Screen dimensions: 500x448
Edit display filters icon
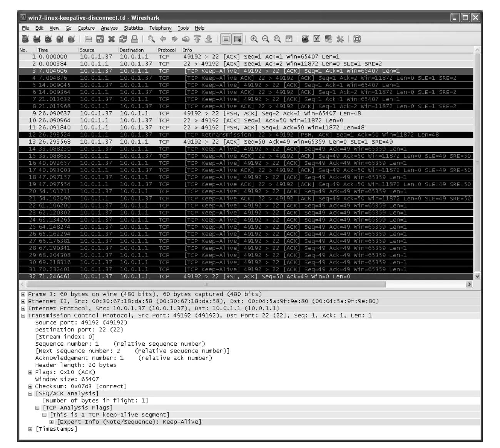tap(317, 39)
